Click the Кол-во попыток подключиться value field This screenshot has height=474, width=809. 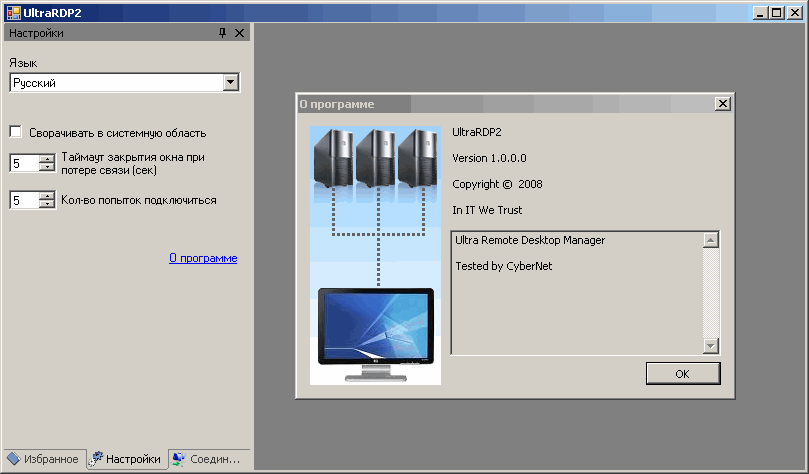click(x=24, y=200)
